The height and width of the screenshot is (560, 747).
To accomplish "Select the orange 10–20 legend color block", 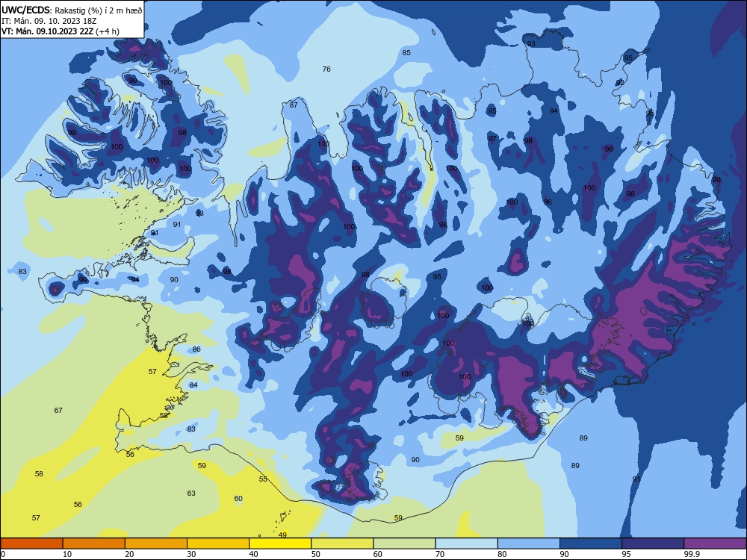I will coord(94,544).
